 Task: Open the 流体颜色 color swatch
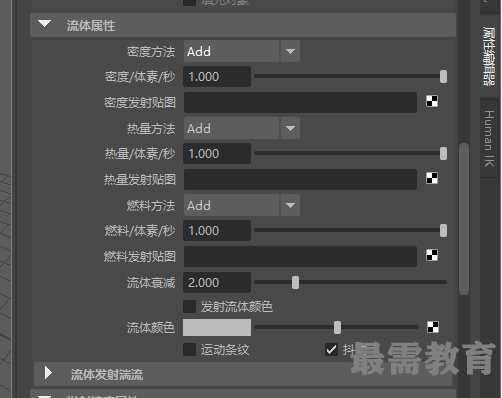(217, 327)
